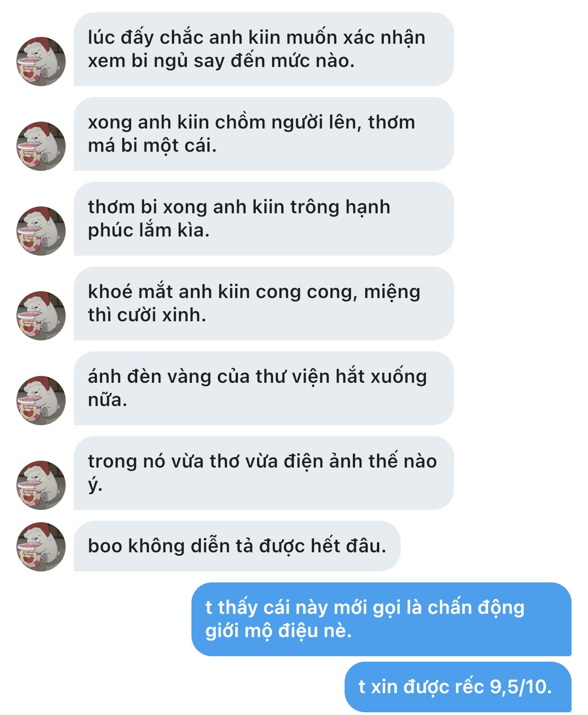Tap the text 'thì cười xinh' in bubble
The height and width of the screenshot is (715, 588).
coord(147,315)
